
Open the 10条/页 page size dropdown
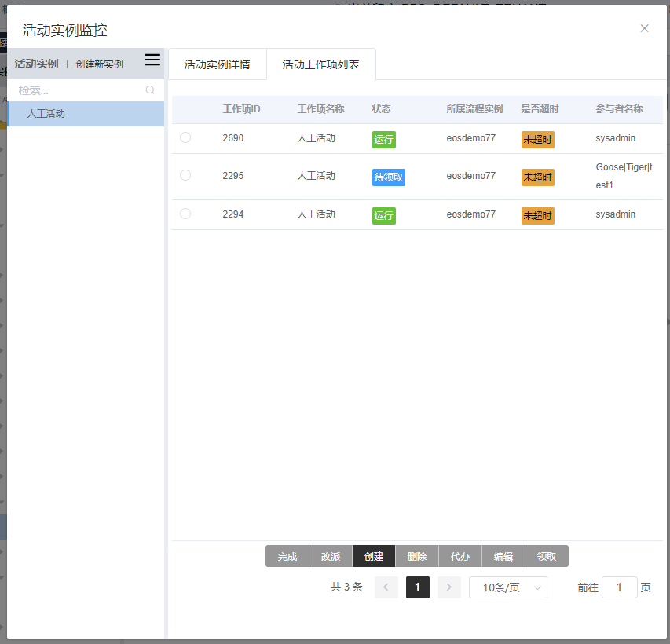point(507,587)
